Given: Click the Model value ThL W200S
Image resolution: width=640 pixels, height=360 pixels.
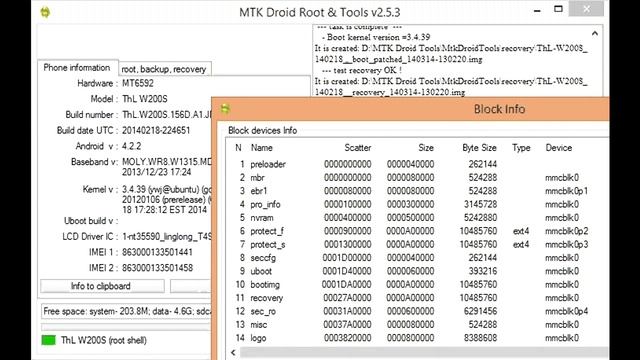Looking at the screenshot, I should (x=144, y=99).
